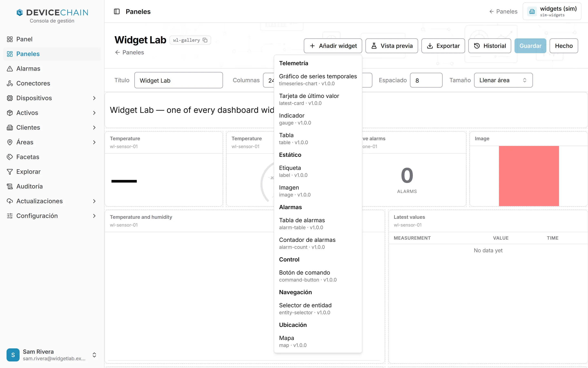The width and height of the screenshot is (588, 368).
Task: Open Auditoría in sidebar
Action: [x=52, y=186]
